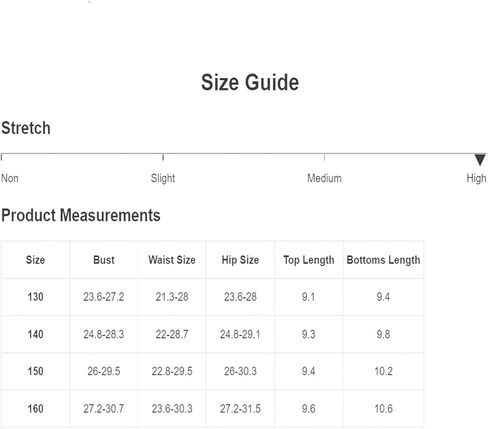Click the Stretch section label
The image size is (488, 429).
(26, 128)
